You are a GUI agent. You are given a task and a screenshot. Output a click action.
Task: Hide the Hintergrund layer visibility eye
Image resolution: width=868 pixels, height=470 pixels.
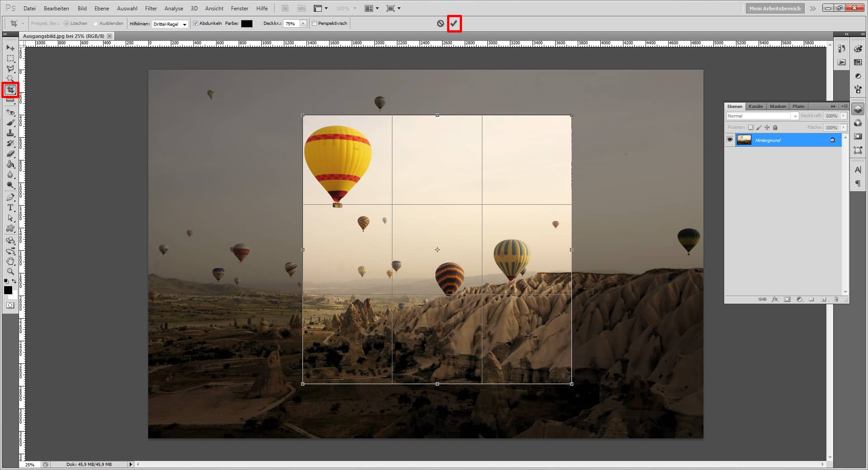731,140
